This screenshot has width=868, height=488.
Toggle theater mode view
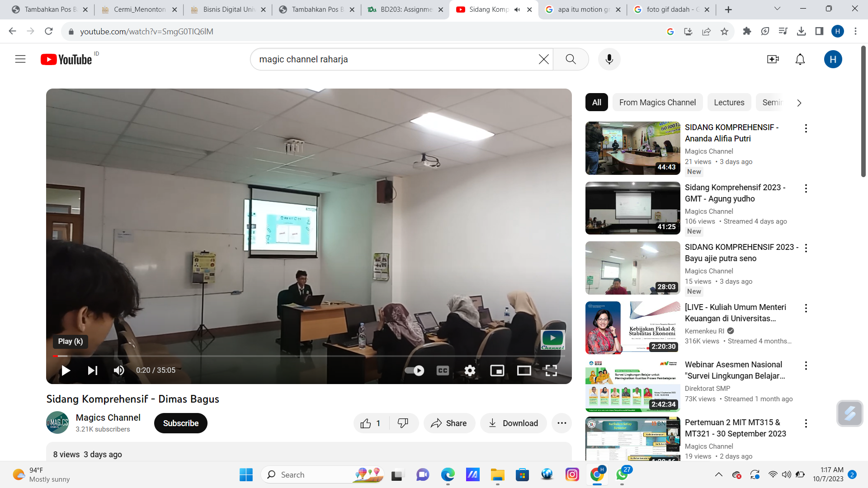tap(524, 371)
